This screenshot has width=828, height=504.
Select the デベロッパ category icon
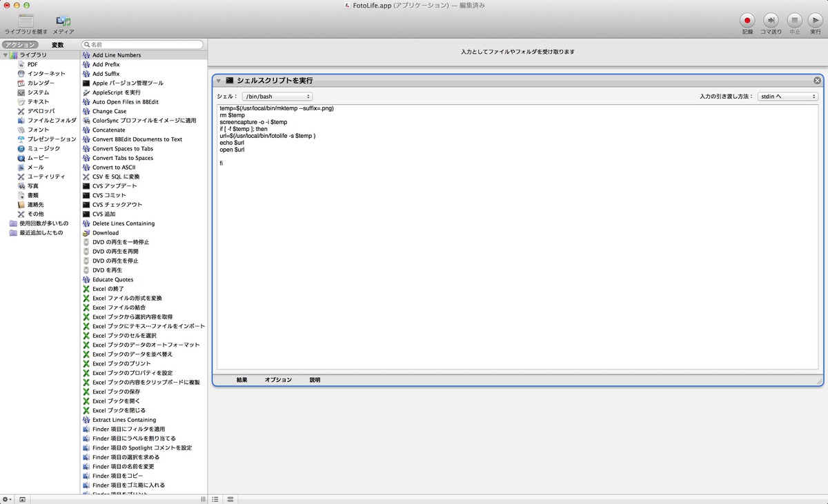coord(21,110)
